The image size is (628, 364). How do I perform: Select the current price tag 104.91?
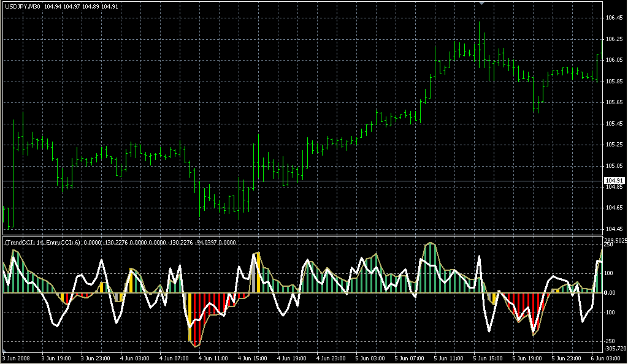pos(614,180)
